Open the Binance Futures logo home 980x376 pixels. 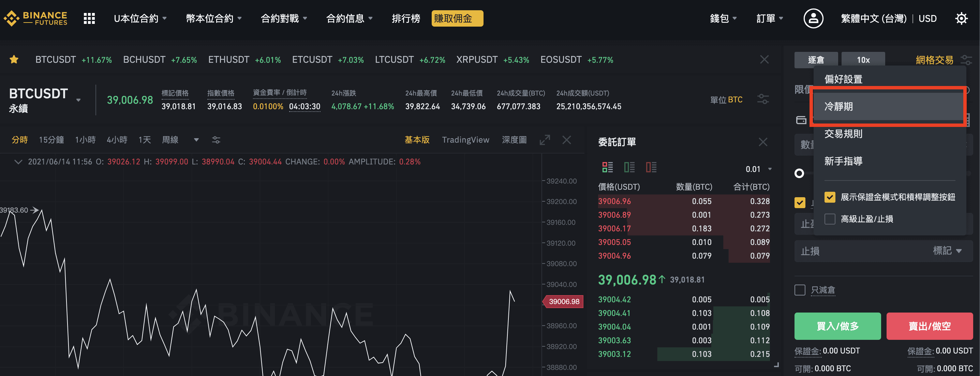pos(35,18)
